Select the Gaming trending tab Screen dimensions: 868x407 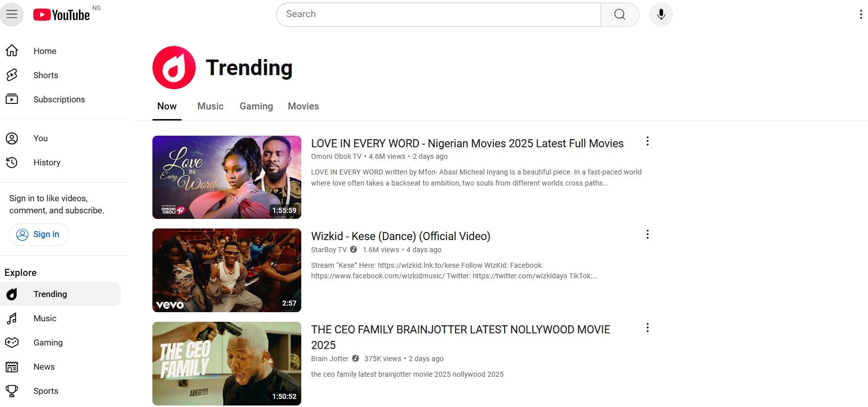point(256,106)
